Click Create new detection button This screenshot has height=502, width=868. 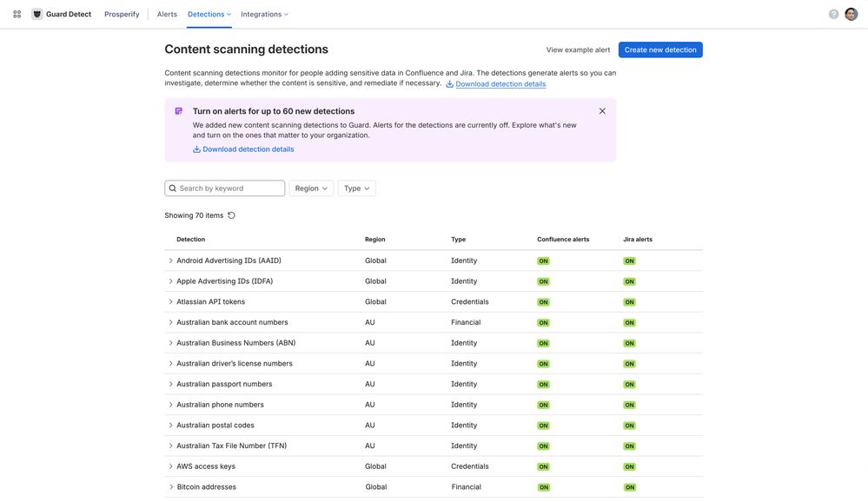[x=660, y=50]
